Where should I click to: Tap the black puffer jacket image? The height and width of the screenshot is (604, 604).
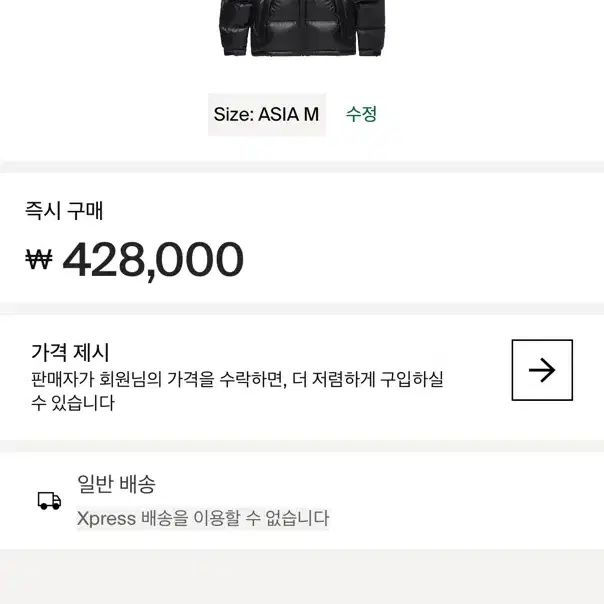(302, 28)
